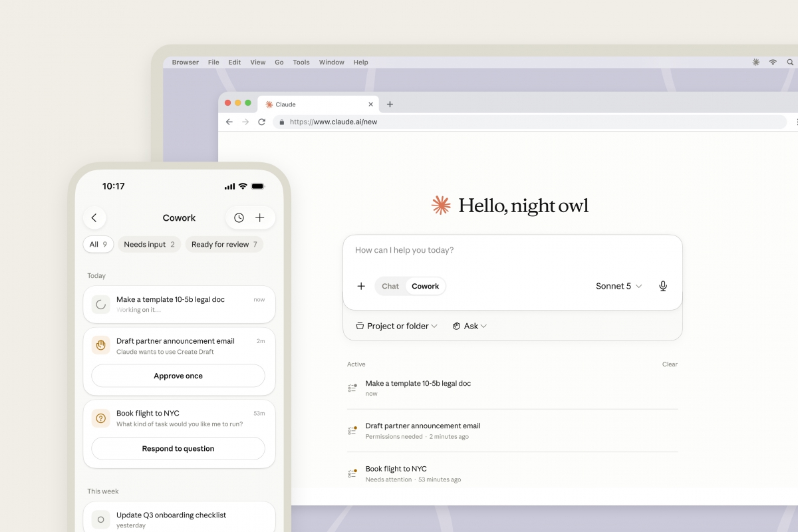Open the Ask permission mode dropdown
This screenshot has height=532, width=798.
pos(469,326)
